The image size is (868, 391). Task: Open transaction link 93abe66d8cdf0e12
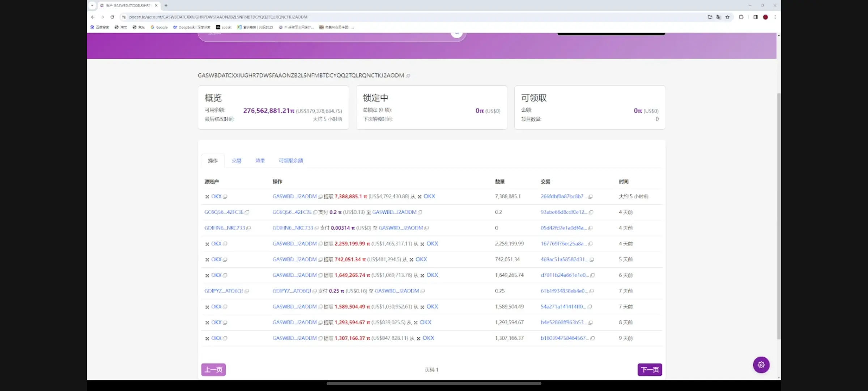coord(563,212)
